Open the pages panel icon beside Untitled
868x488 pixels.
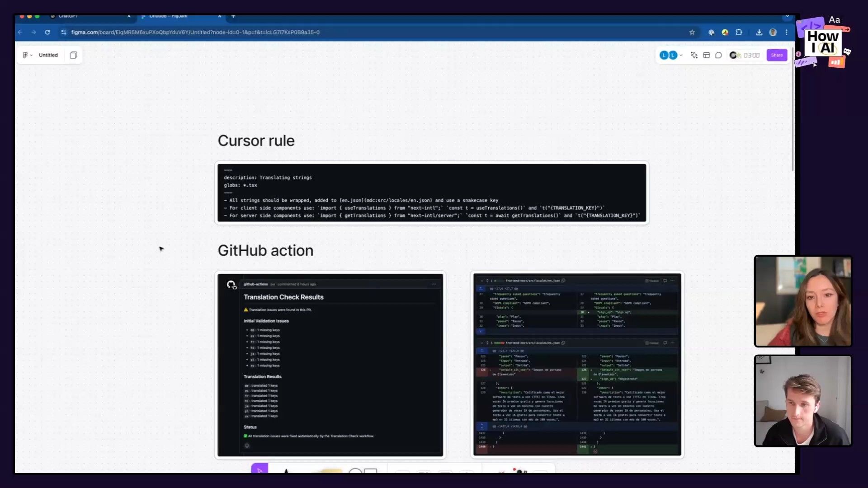click(x=73, y=55)
